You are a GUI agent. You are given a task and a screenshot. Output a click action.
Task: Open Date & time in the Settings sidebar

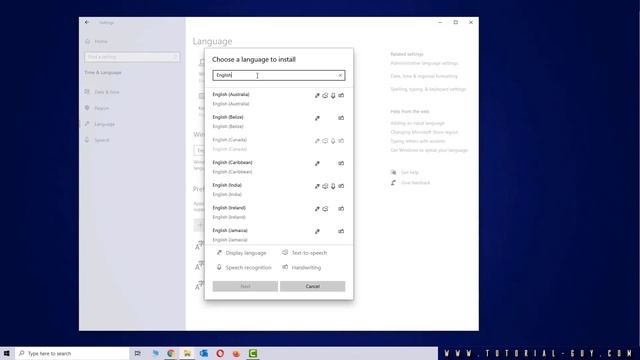[102, 92]
